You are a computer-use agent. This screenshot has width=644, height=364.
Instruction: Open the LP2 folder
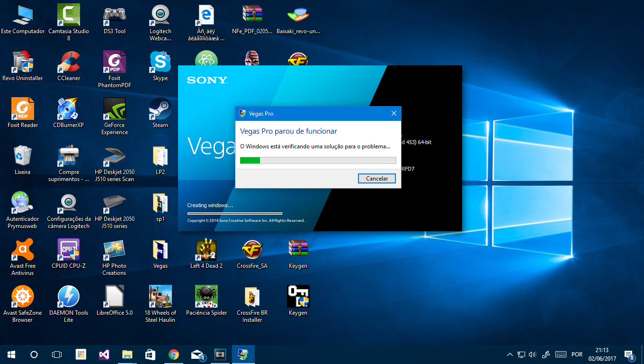pos(161,160)
